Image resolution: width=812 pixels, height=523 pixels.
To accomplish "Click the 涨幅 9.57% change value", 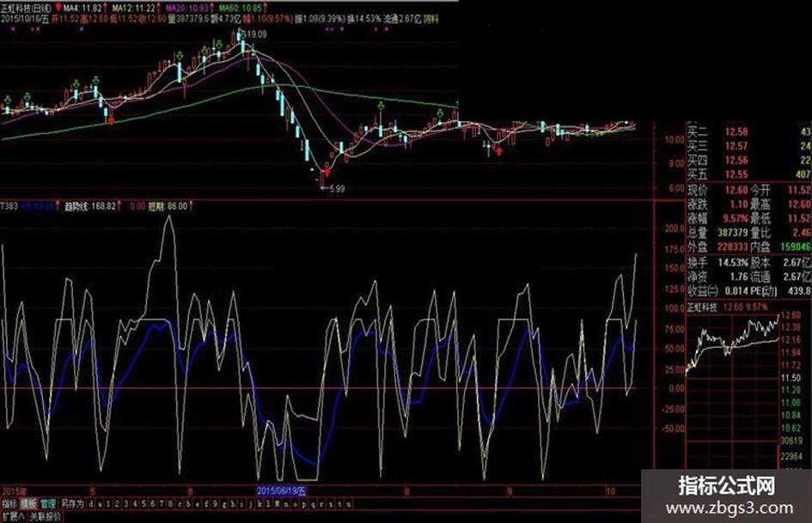I will [x=736, y=218].
